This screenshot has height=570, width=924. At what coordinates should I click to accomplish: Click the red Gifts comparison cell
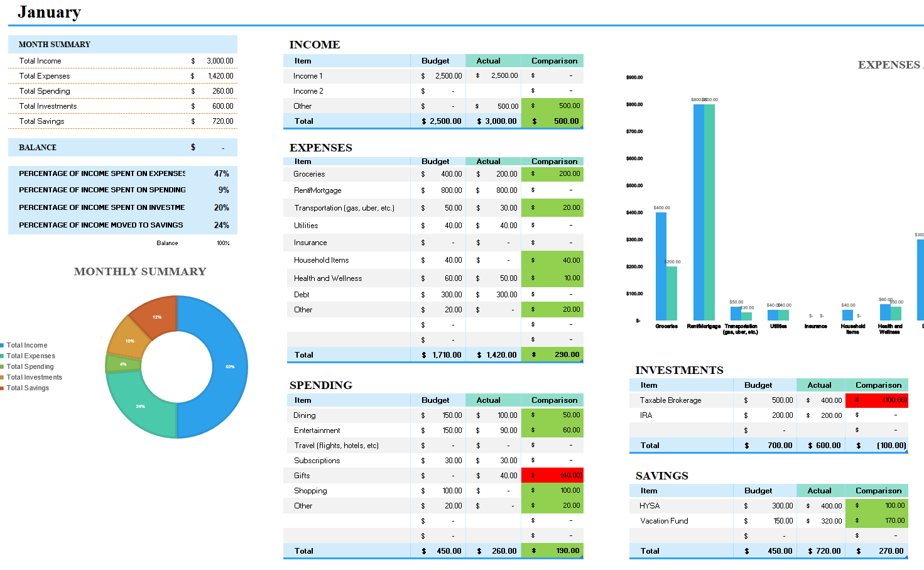[x=552, y=476]
